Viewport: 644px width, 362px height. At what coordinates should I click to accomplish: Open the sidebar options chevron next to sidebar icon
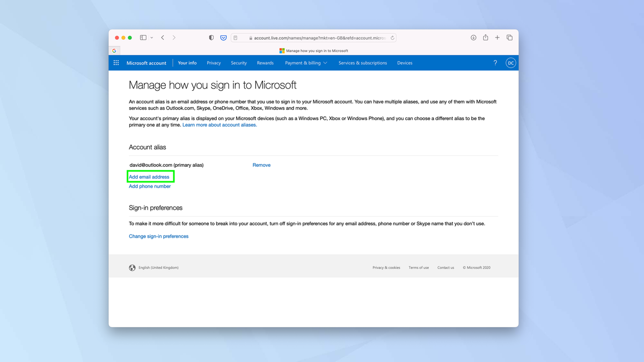(151, 38)
